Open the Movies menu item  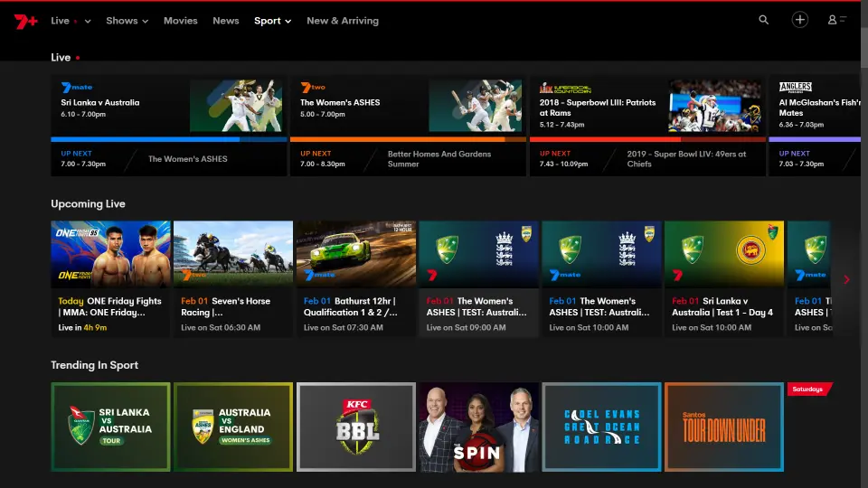[181, 21]
